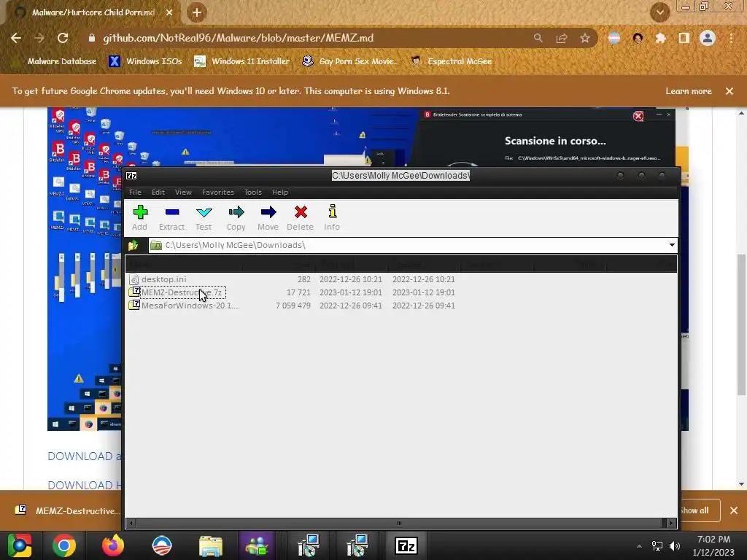
Task: Close the Chrome downloads bar
Action: click(734, 510)
